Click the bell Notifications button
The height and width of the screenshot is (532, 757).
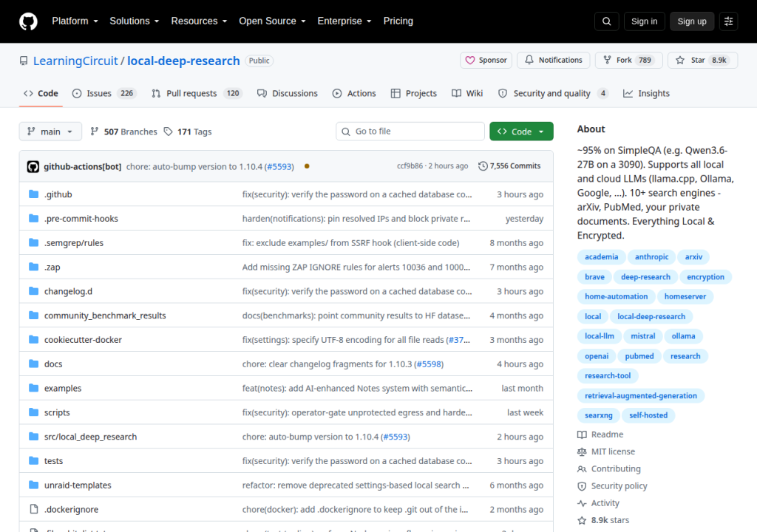click(x=553, y=61)
